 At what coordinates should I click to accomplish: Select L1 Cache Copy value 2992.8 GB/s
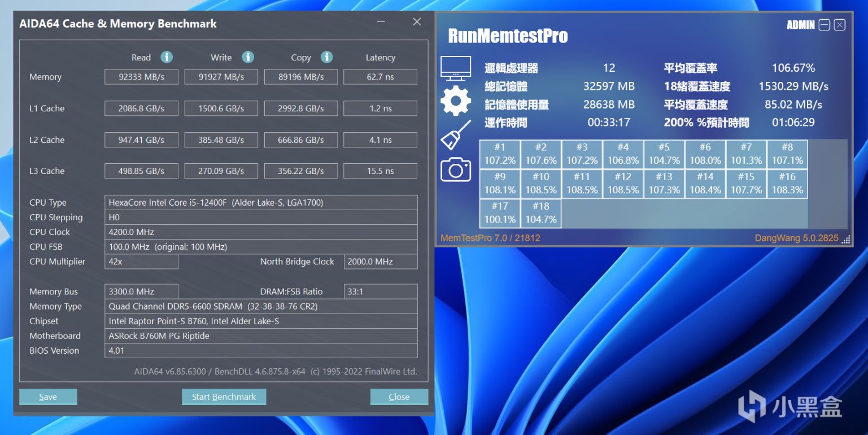[x=301, y=108]
